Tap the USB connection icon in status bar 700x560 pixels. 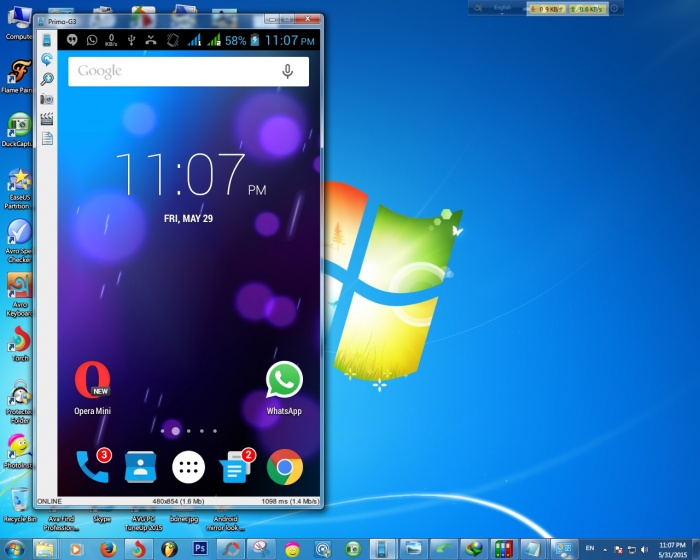(x=131, y=40)
